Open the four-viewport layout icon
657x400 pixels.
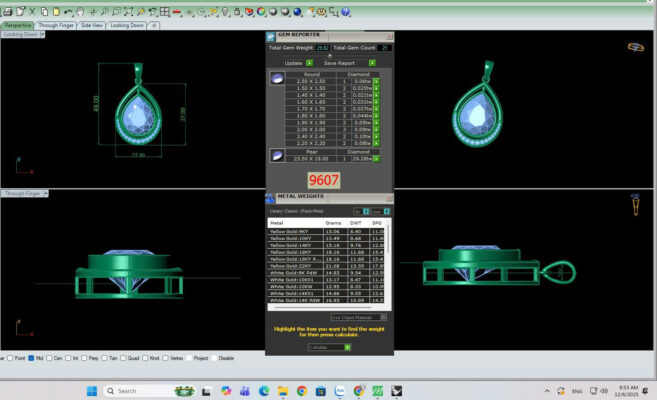click(165, 12)
